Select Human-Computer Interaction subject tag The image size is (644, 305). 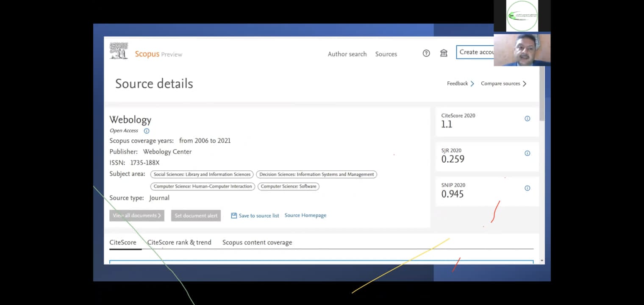point(203,186)
